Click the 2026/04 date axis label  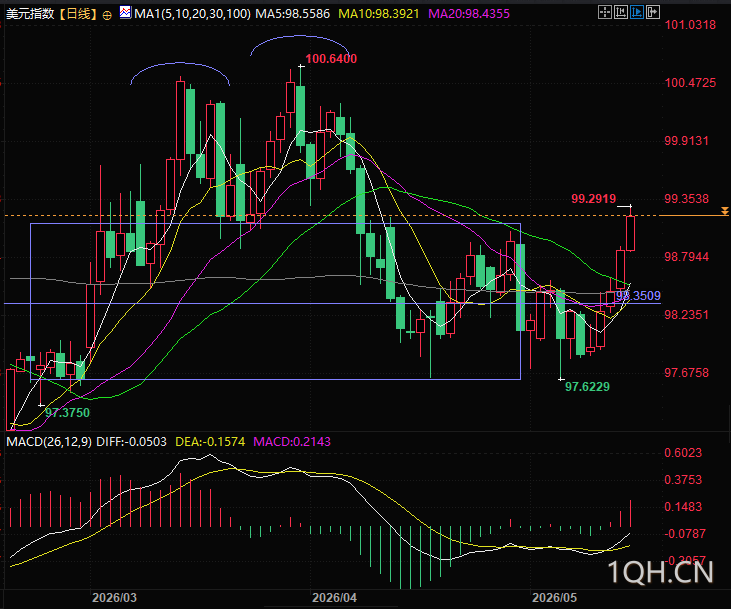334,598
